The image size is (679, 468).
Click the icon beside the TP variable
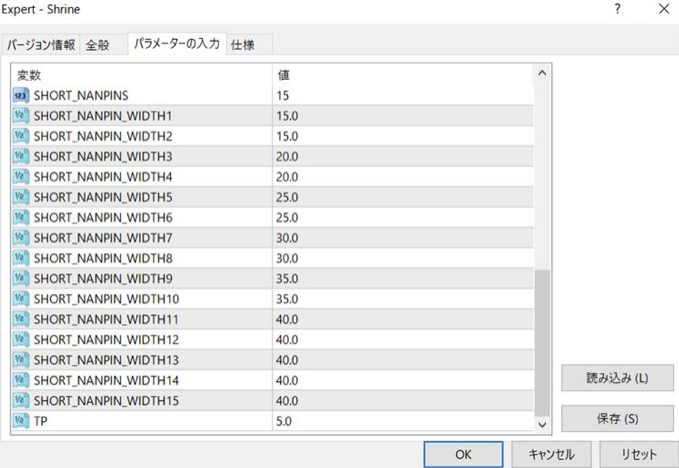(x=21, y=422)
